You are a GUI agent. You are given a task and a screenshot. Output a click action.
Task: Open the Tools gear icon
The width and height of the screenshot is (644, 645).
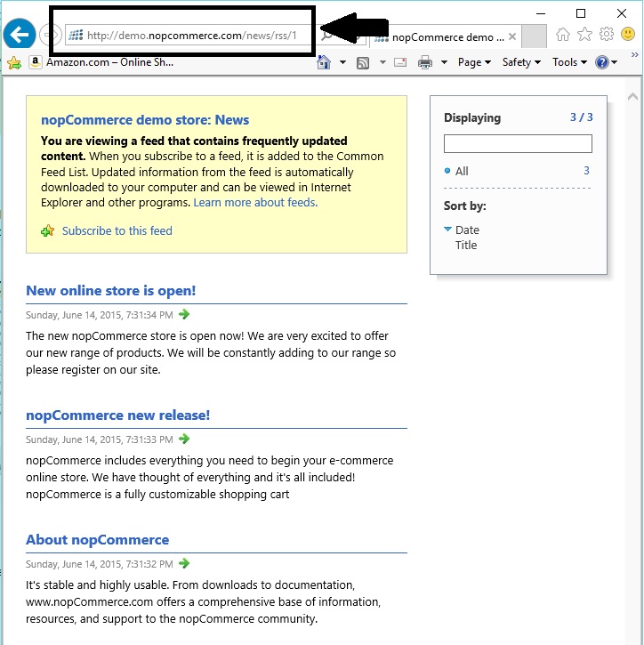click(x=606, y=34)
